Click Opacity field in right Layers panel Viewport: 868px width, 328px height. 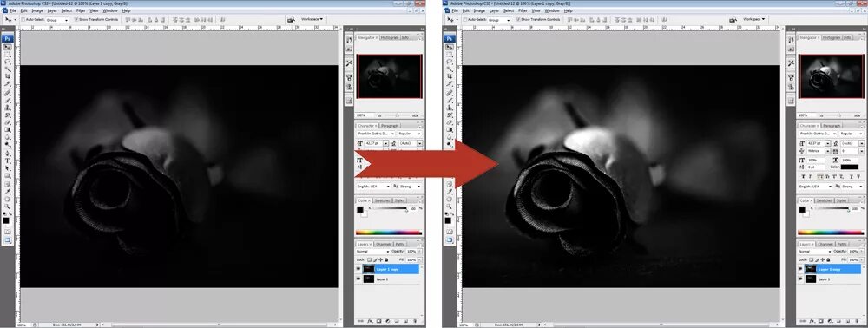tap(853, 252)
